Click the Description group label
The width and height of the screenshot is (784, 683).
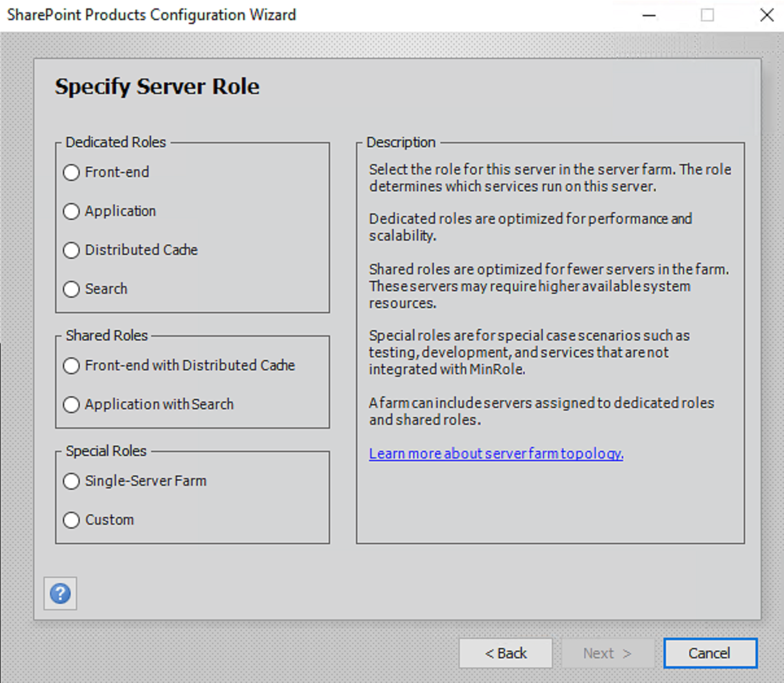pos(401,142)
